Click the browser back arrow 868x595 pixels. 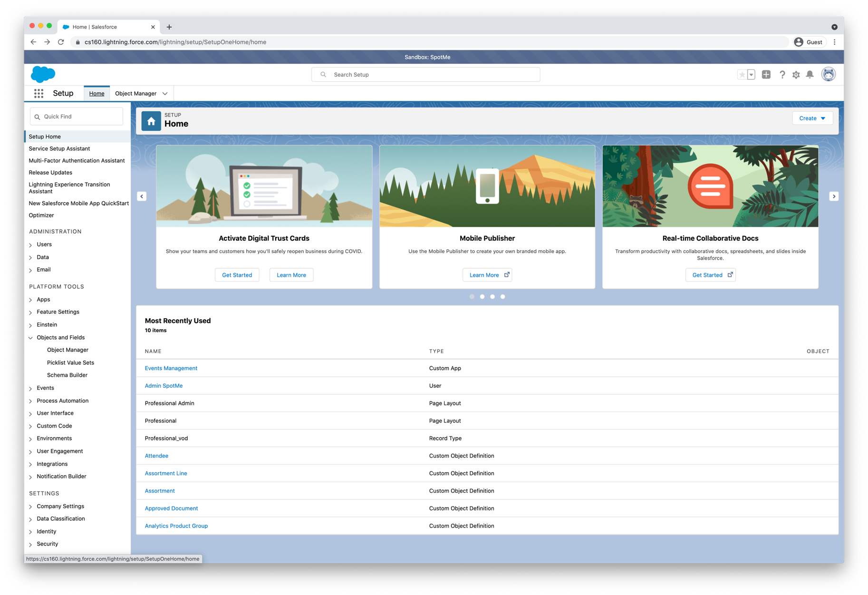coord(33,42)
